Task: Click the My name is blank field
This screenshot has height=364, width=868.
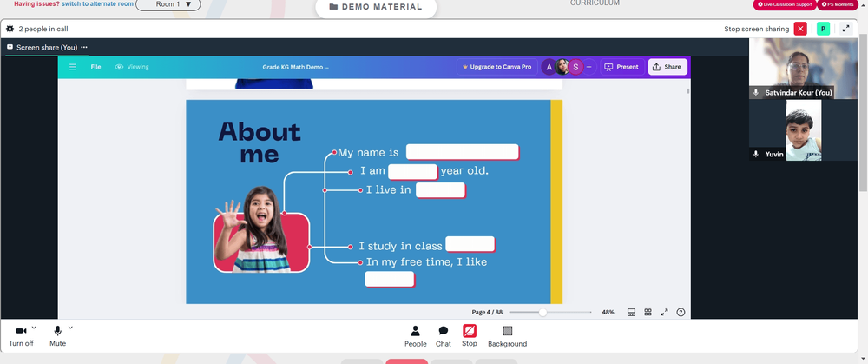Action: [x=463, y=152]
